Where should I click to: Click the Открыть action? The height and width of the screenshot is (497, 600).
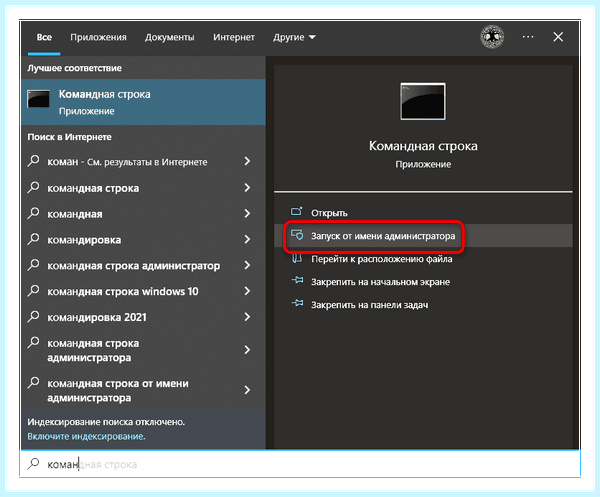point(423,213)
